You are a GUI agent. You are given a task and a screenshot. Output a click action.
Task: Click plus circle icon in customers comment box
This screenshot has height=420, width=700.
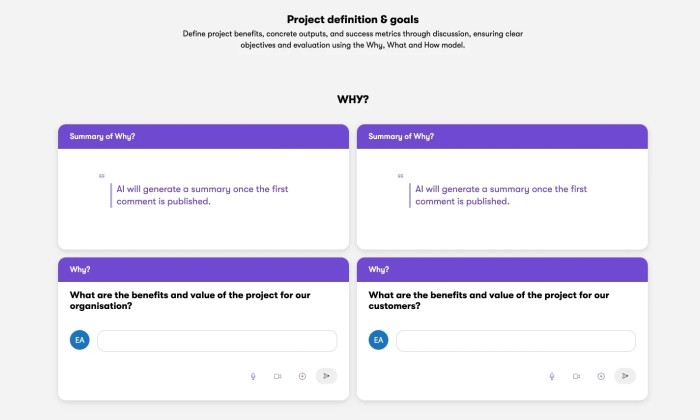600,376
